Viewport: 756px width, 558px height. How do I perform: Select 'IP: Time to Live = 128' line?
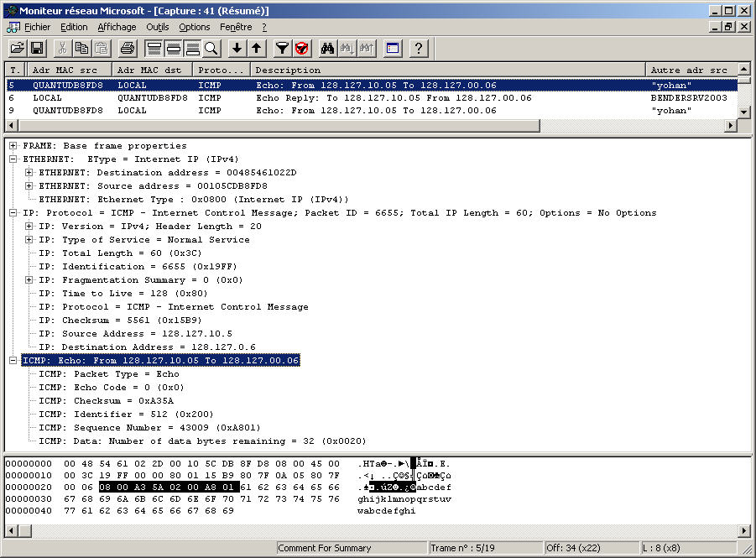click(x=123, y=293)
